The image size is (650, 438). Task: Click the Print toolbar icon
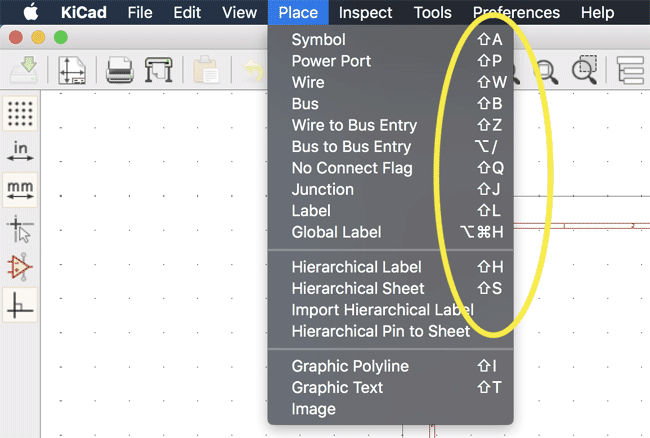coord(120,70)
